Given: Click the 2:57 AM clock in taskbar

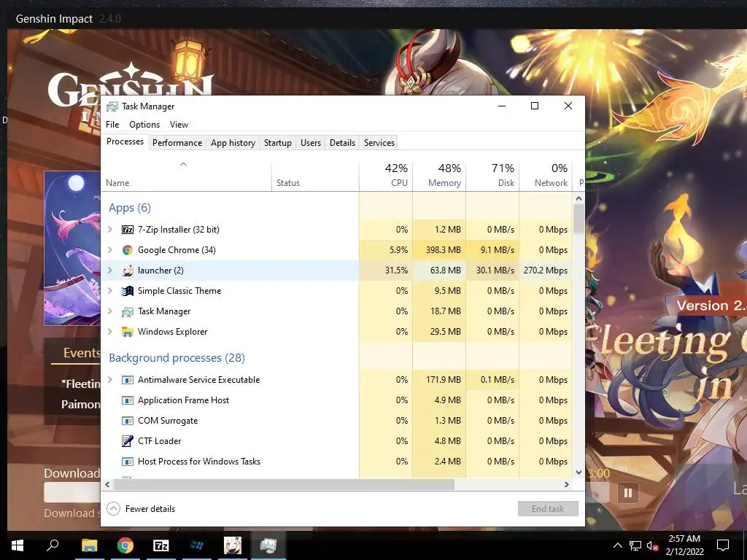Looking at the screenshot, I should click(684, 539).
